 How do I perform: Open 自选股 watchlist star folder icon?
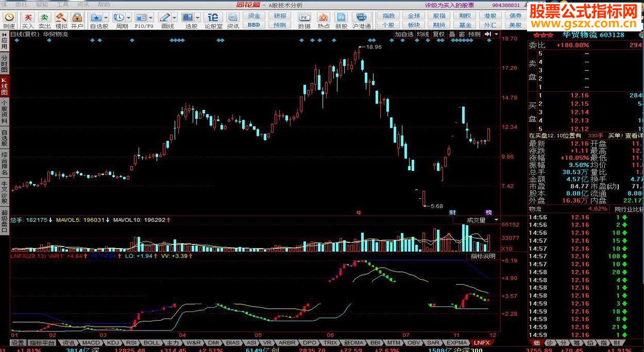[96, 17]
